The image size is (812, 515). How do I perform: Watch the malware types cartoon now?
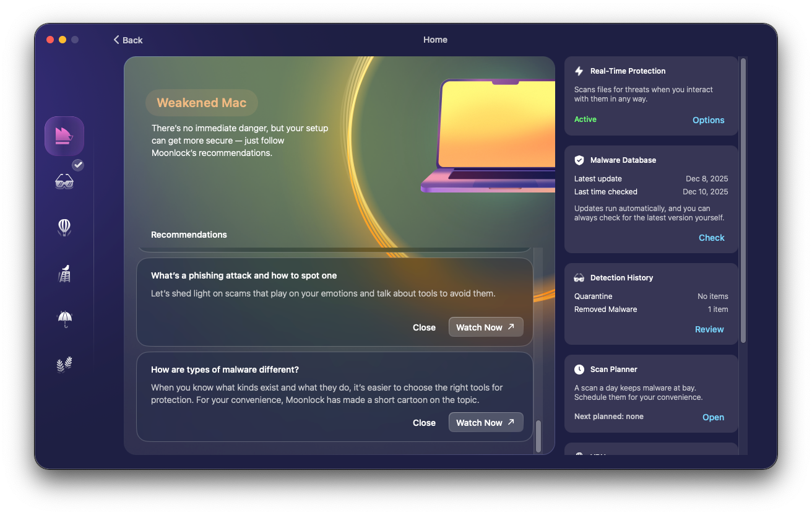pos(485,423)
